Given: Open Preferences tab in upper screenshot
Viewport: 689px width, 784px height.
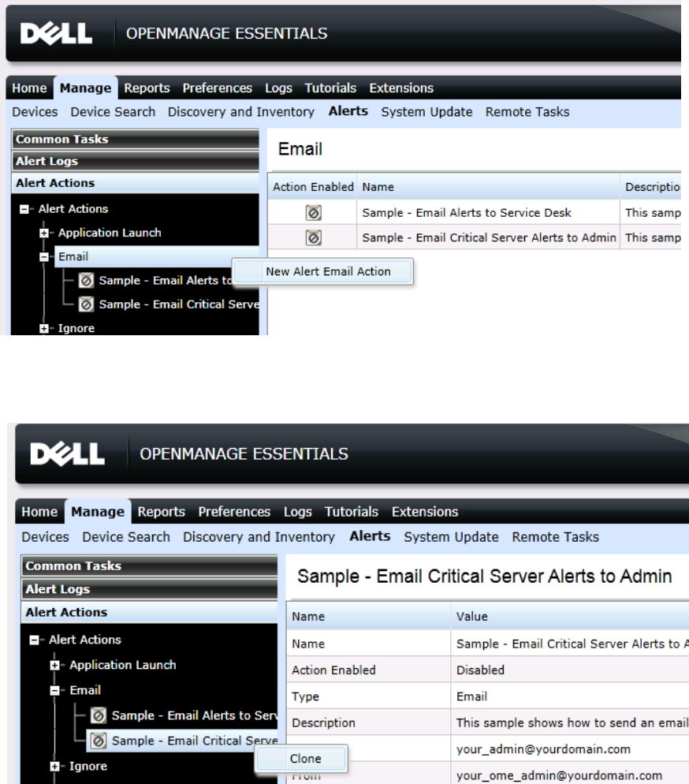Looking at the screenshot, I should pos(218,88).
